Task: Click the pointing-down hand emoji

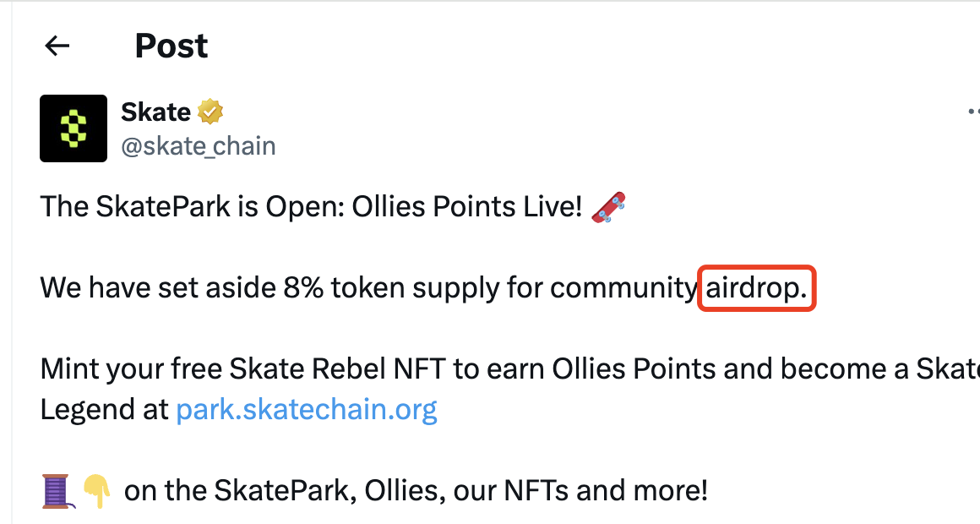Action: [x=96, y=491]
